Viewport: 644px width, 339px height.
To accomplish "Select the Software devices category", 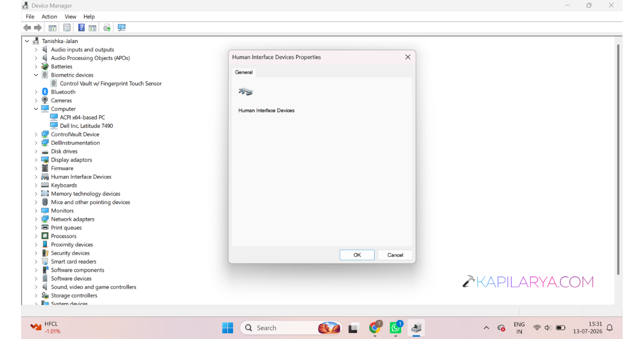I will coord(71,279).
